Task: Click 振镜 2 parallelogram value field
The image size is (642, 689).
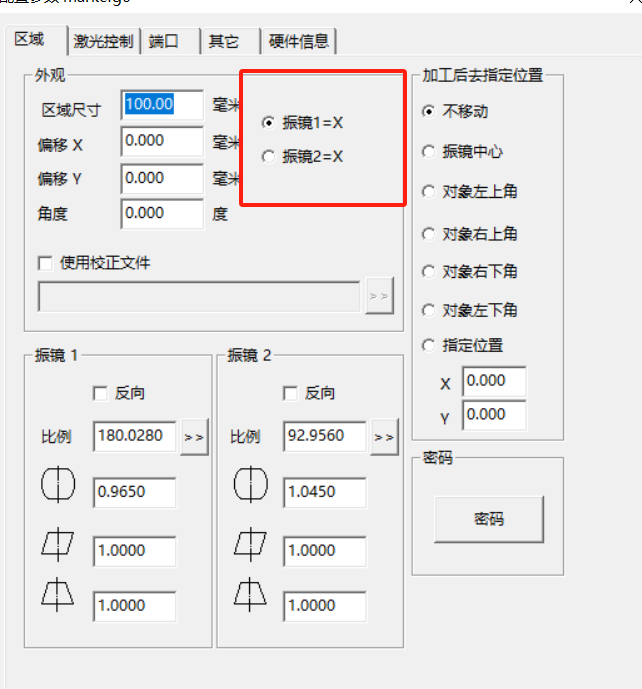Action: (x=325, y=551)
